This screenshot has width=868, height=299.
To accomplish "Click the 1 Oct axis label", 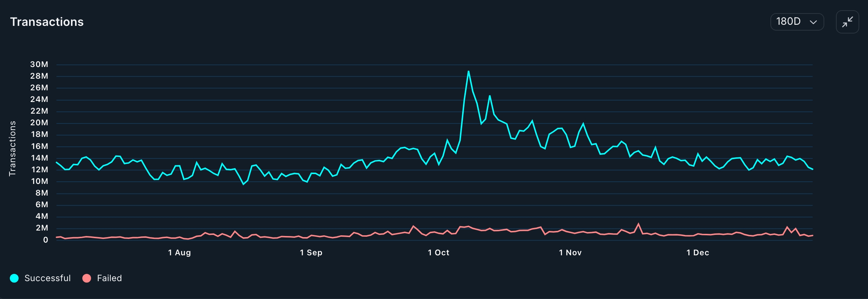I will (x=439, y=253).
